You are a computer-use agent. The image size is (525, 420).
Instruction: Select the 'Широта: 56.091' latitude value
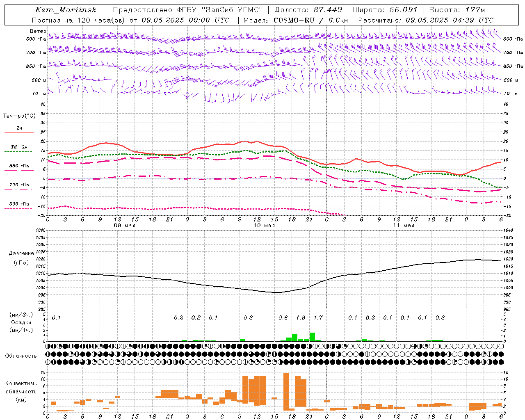click(x=385, y=10)
